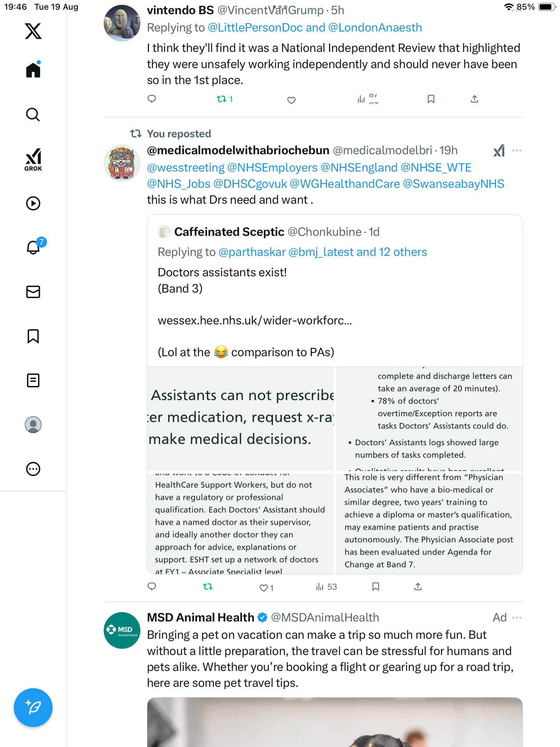560x747 pixels.
Task: Open the Grok sidebar icon
Action: [x=33, y=159]
